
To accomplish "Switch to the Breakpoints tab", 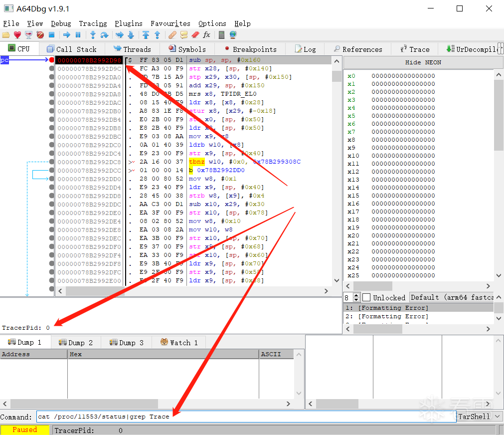I will pos(250,49).
